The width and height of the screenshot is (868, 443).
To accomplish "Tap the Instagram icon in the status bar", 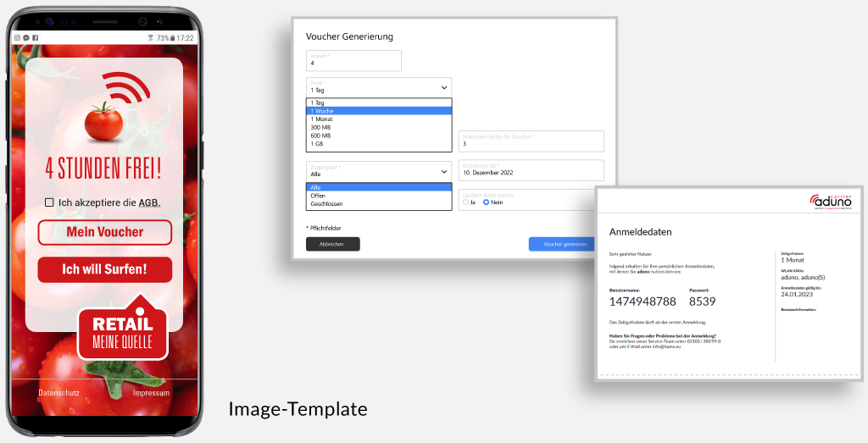I will 18,38.
